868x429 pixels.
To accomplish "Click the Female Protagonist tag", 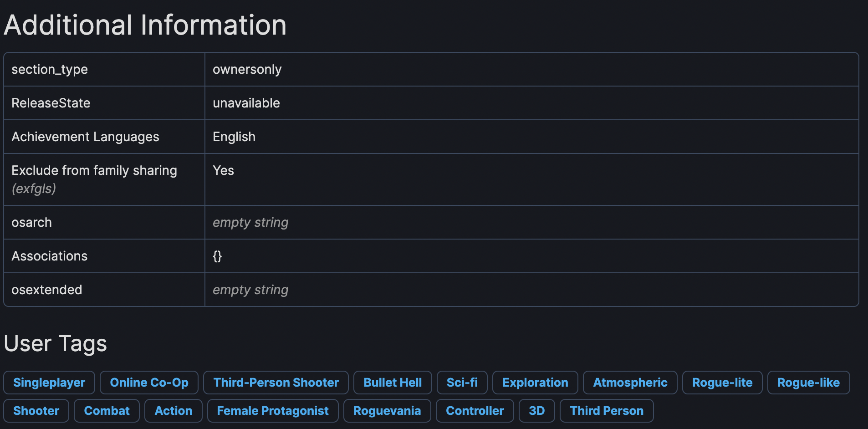I will 273,411.
